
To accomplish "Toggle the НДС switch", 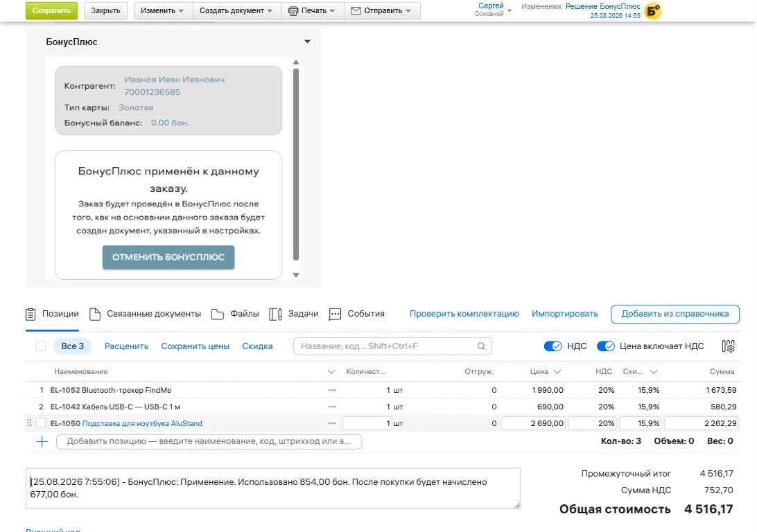I will (x=552, y=346).
